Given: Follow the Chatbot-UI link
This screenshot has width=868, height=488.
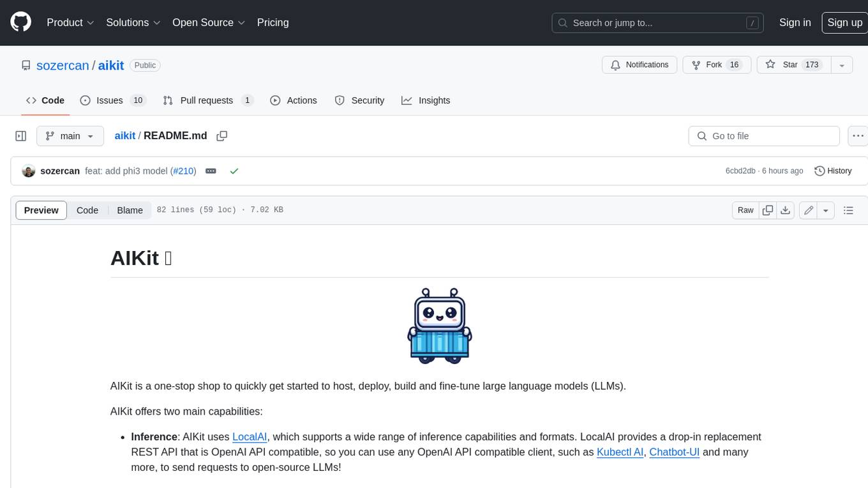Looking at the screenshot, I should (x=675, y=452).
